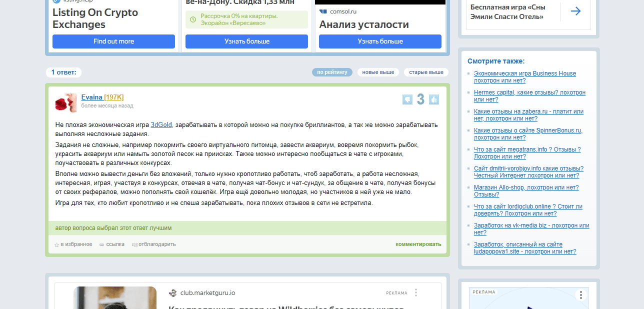Viewport: 644px width, 309px height.
Task: Sort answers by 'новые выше'
Action: coord(378,72)
